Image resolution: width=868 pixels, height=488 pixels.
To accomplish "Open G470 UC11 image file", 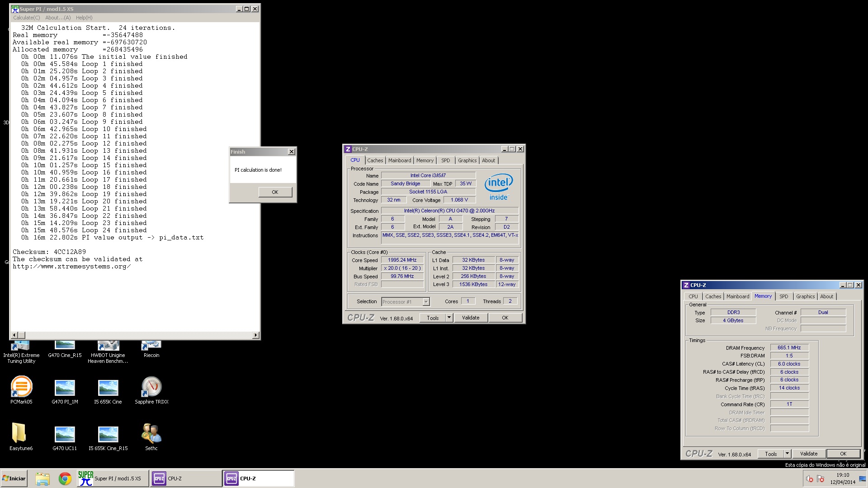I will pos(65,438).
